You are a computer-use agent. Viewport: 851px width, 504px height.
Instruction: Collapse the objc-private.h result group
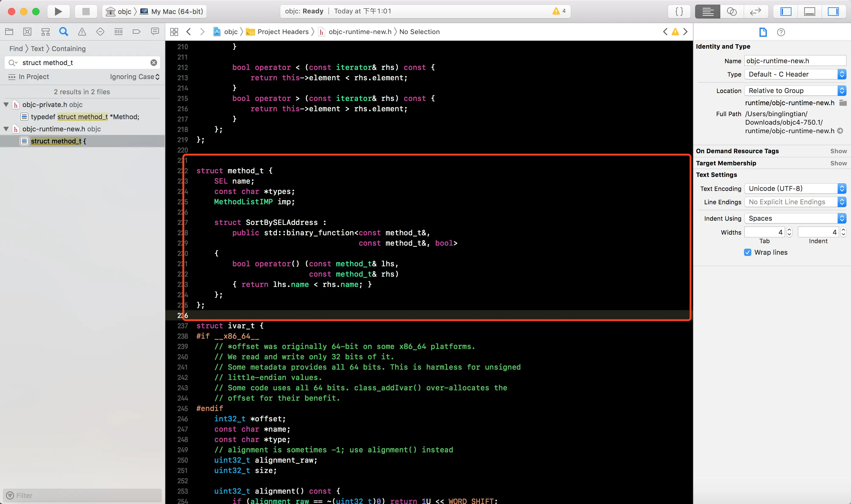click(6, 105)
